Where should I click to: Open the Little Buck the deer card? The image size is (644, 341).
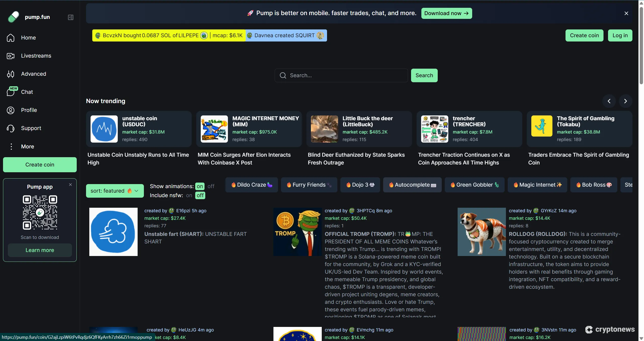(x=359, y=129)
